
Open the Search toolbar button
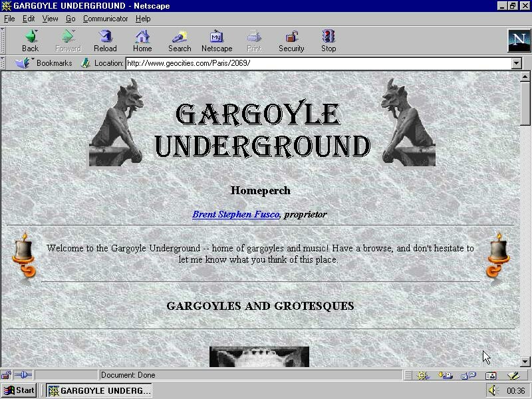180,41
